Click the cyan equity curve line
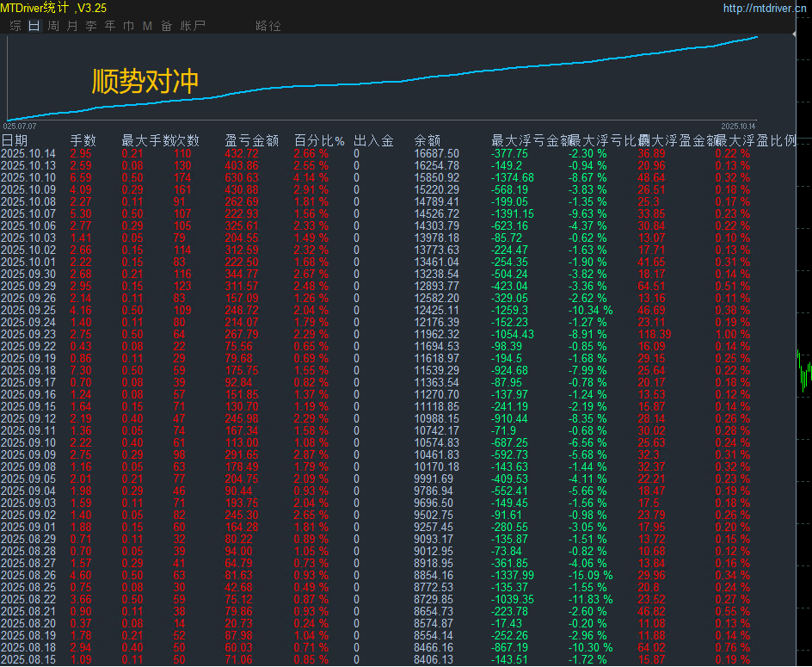 (x=384, y=83)
